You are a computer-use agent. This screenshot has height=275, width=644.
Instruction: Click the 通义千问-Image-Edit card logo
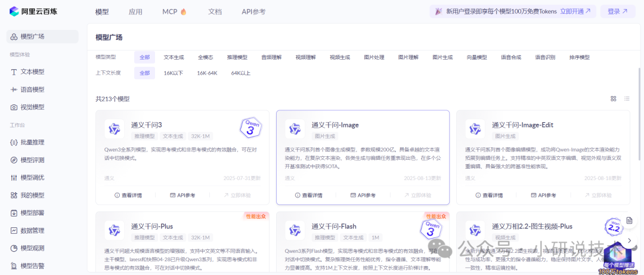coord(475,129)
